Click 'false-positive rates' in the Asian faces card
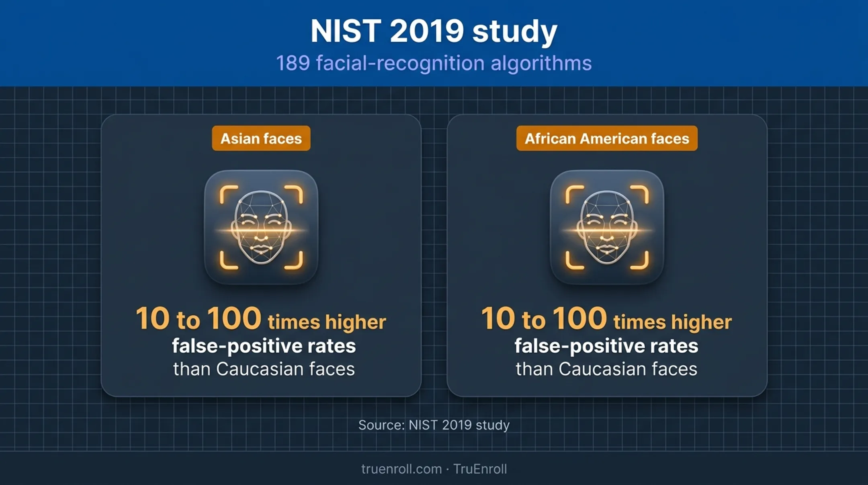This screenshot has height=485, width=868. 264,346
